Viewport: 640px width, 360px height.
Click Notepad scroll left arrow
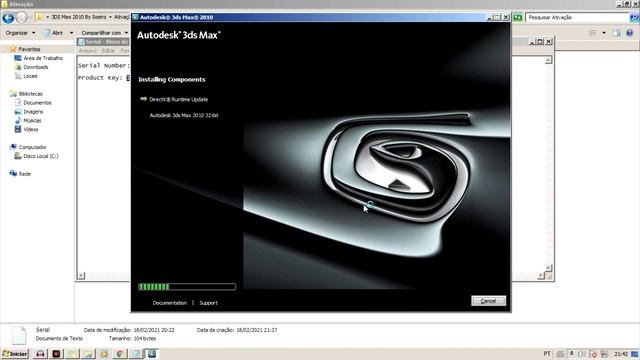(81, 276)
